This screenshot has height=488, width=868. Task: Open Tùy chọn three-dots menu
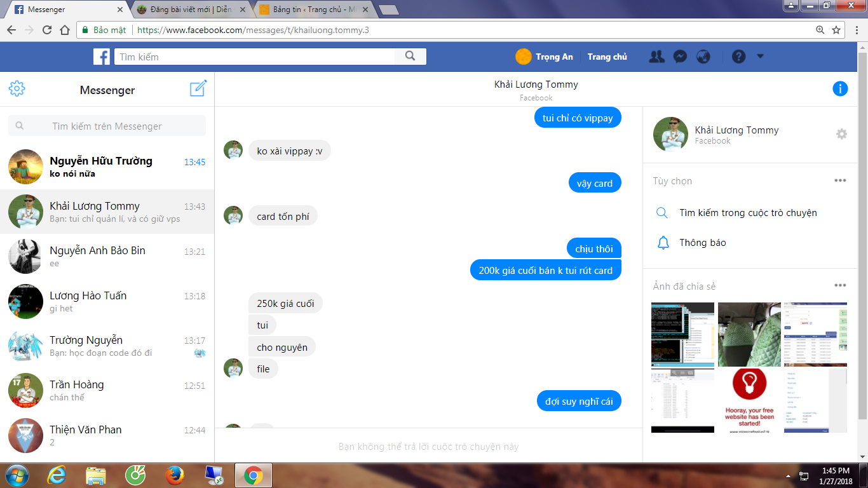[840, 180]
